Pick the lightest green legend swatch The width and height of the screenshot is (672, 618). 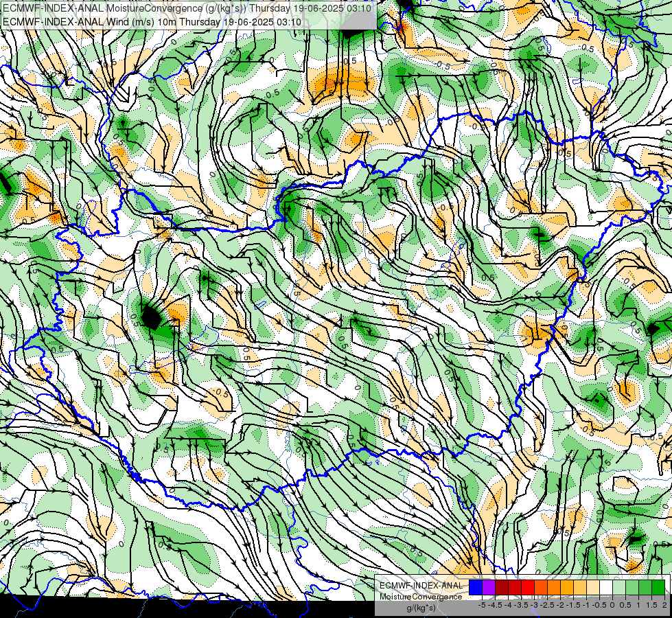(619, 588)
